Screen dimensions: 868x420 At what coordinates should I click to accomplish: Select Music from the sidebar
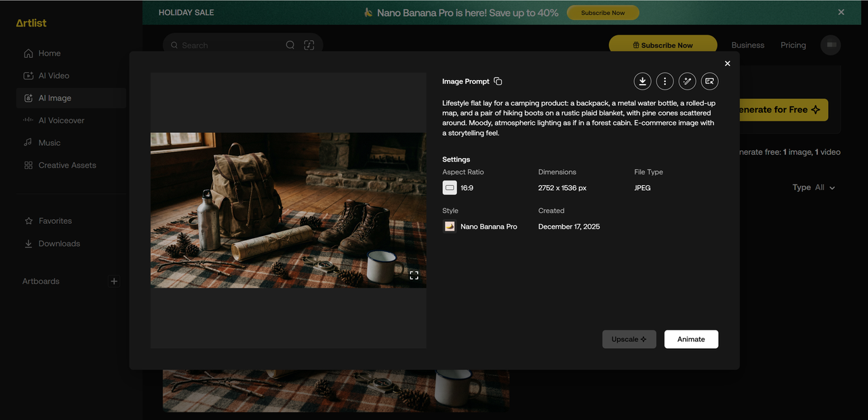click(x=49, y=142)
